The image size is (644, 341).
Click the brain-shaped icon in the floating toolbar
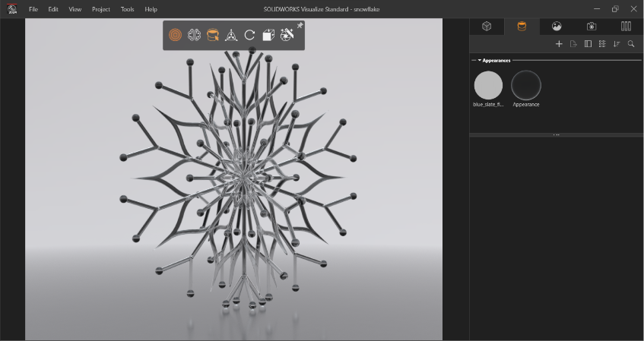(194, 35)
